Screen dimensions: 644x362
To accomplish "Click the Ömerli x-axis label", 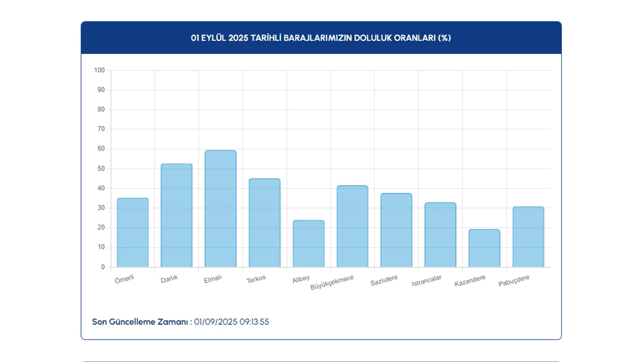I will tap(124, 279).
